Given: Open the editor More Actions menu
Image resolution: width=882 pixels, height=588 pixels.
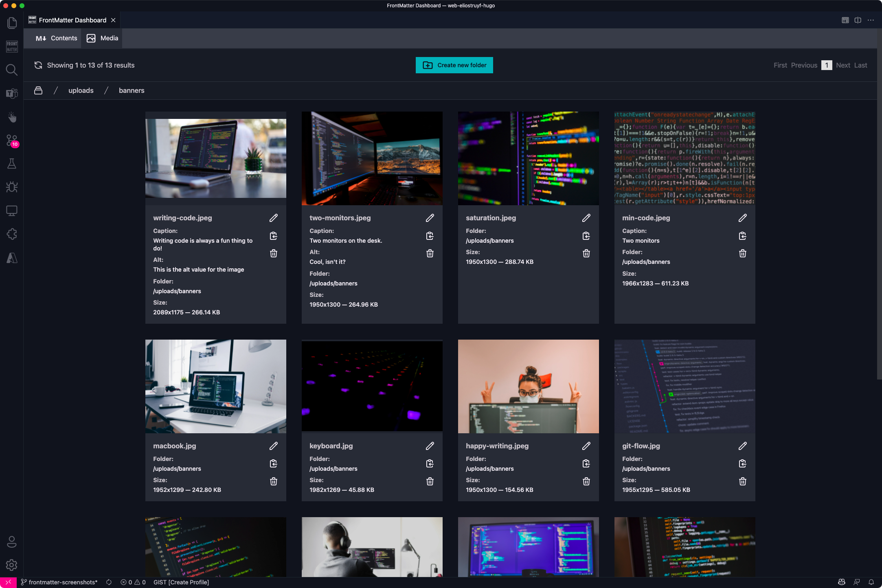Looking at the screenshot, I should [x=871, y=20].
